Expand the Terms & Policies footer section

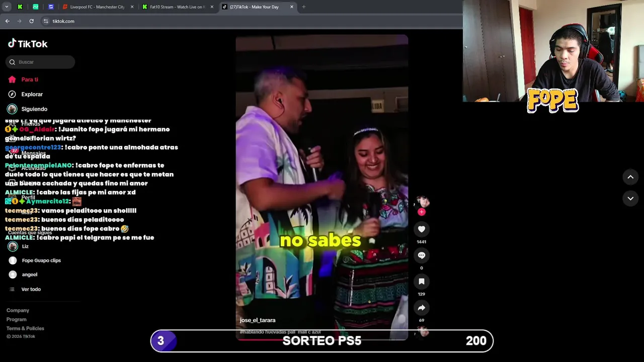tap(25, 328)
